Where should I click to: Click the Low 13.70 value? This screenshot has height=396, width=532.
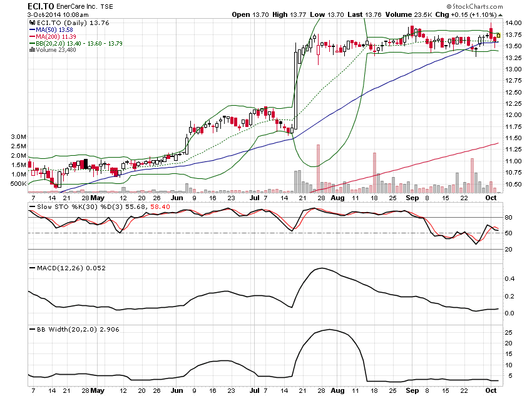tap(327, 14)
